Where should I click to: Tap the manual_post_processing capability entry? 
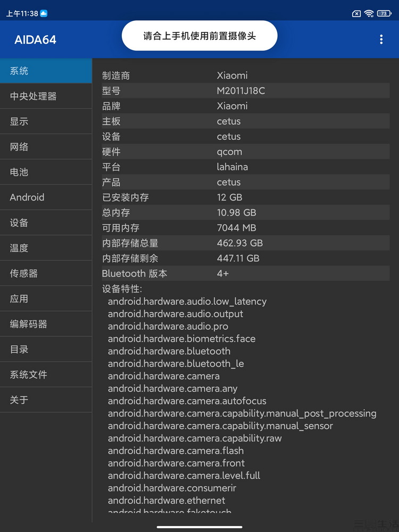[x=242, y=413]
